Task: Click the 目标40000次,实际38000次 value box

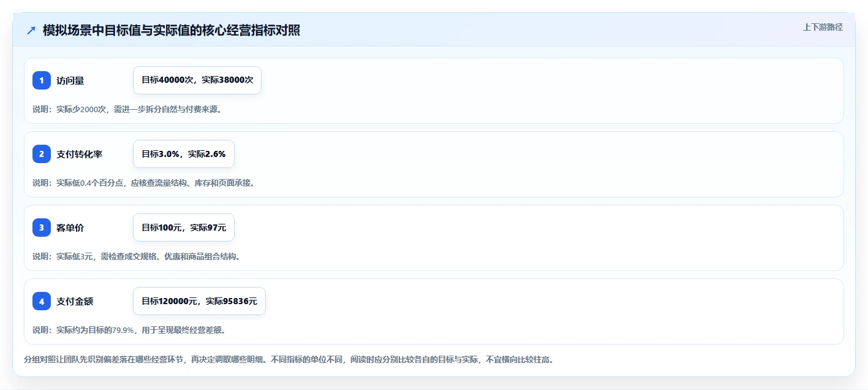Action: pyautogui.click(x=197, y=80)
